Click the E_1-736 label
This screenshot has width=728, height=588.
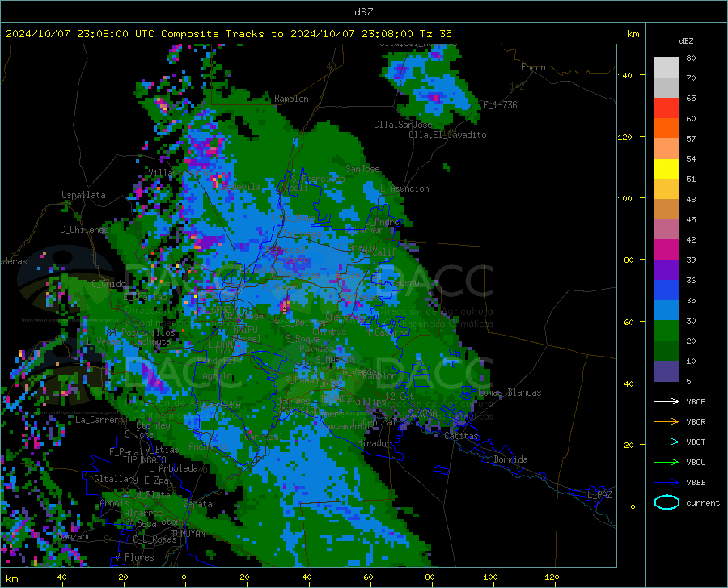click(x=500, y=105)
